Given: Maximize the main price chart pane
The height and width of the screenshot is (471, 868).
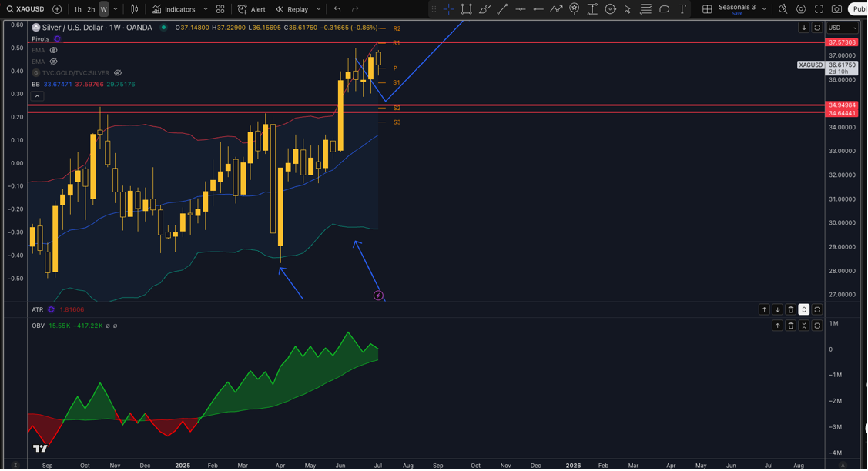Looking at the screenshot, I should [817, 28].
